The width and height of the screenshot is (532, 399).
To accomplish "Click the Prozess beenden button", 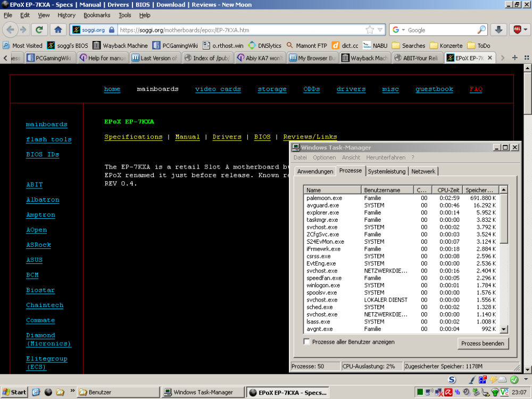I will coord(483,343).
